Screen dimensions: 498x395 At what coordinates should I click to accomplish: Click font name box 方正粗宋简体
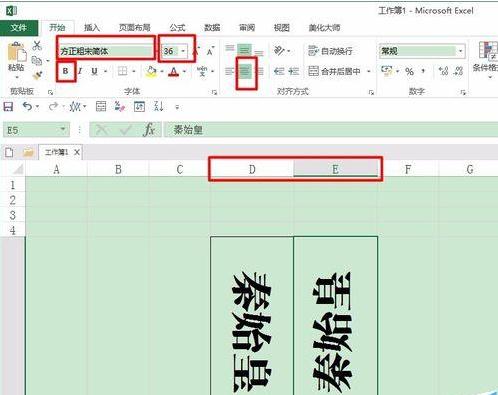click(106, 51)
